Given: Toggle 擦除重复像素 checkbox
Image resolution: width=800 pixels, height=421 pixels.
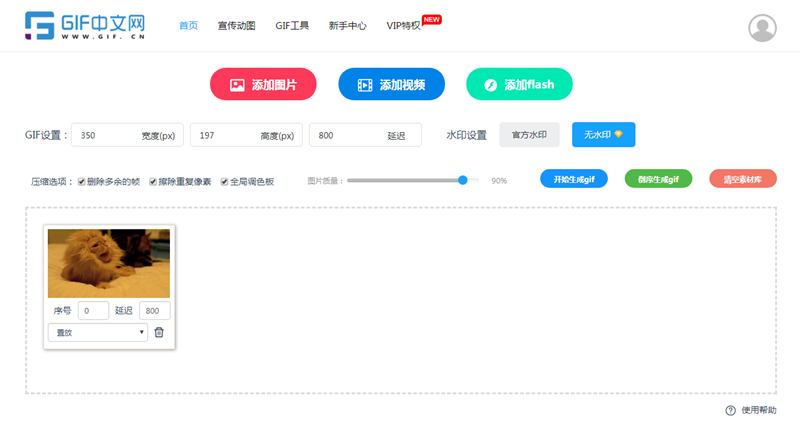Looking at the screenshot, I should pyautogui.click(x=153, y=182).
